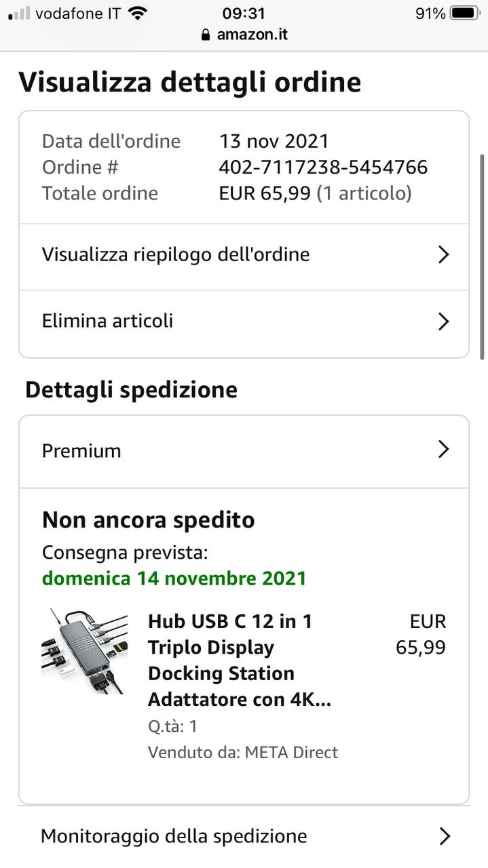Tap the 91% battery percentage text
Viewport: 488px width, 868px height.
[x=430, y=14]
